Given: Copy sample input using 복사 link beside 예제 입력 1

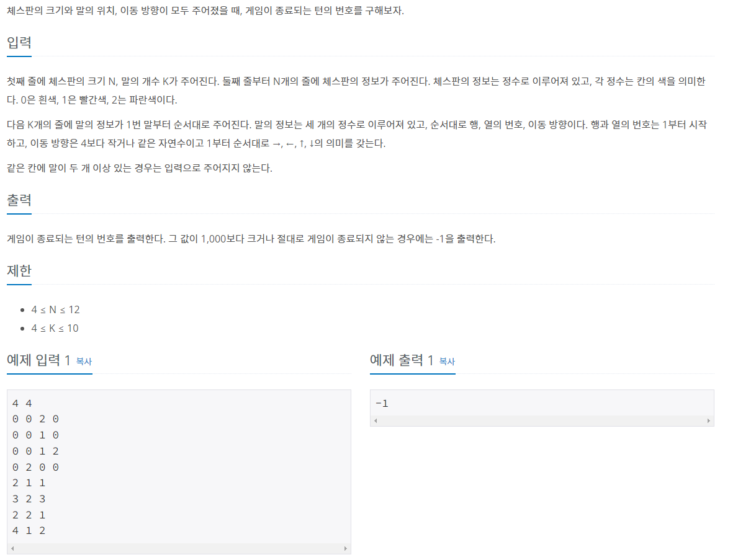Looking at the screenshot, I should 84,361.
